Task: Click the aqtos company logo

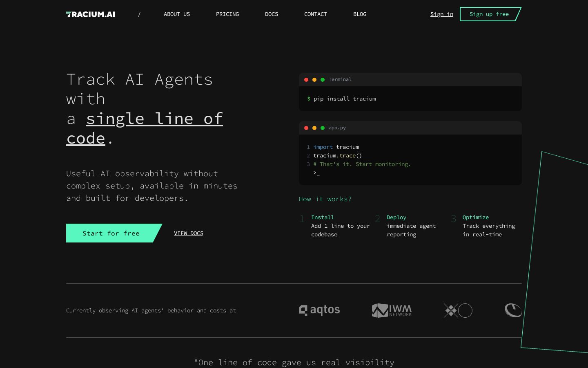Action: 319,310
